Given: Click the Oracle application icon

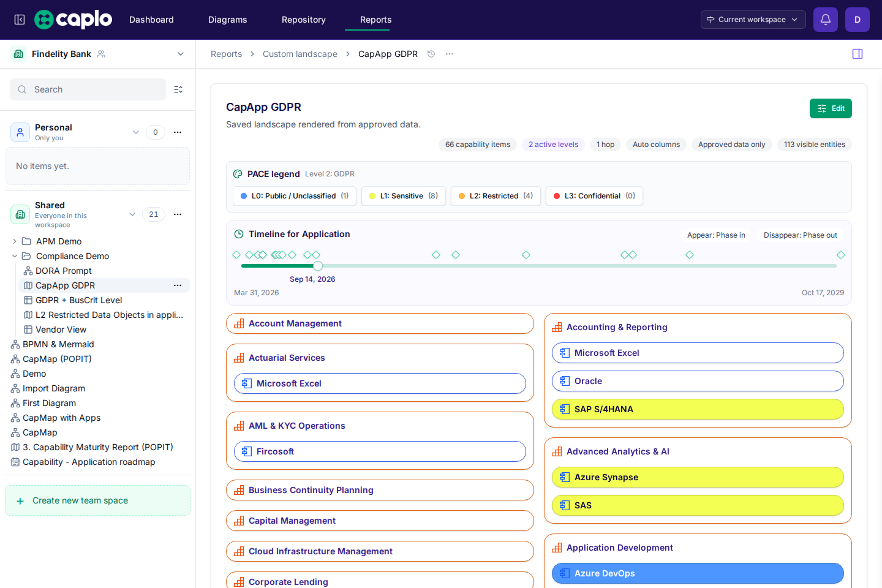Looking at the screenshot, I should [565, 381].
